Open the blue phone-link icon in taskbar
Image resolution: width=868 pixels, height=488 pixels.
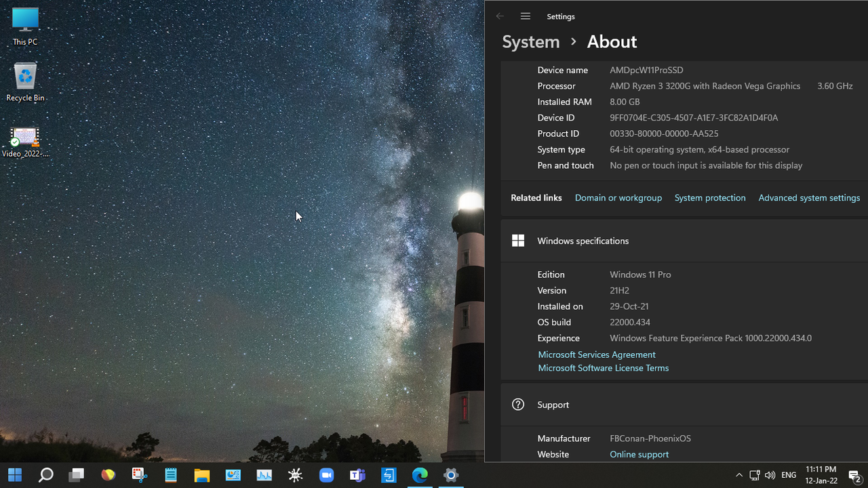(389, 475)
